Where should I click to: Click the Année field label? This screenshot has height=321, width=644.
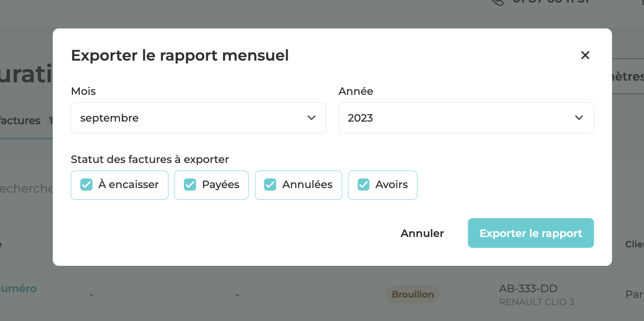356,91
